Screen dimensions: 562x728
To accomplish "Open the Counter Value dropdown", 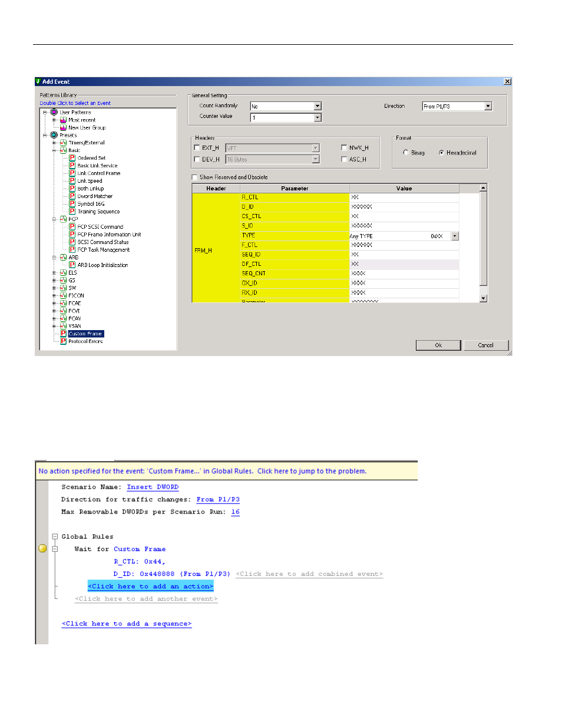I will click(x=318, y=117).
